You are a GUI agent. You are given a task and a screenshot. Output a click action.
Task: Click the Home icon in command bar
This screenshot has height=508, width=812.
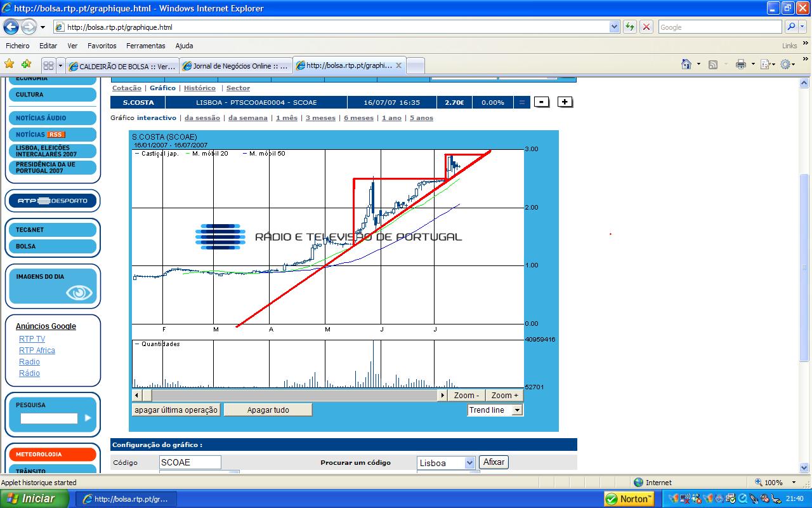[686, 64]
